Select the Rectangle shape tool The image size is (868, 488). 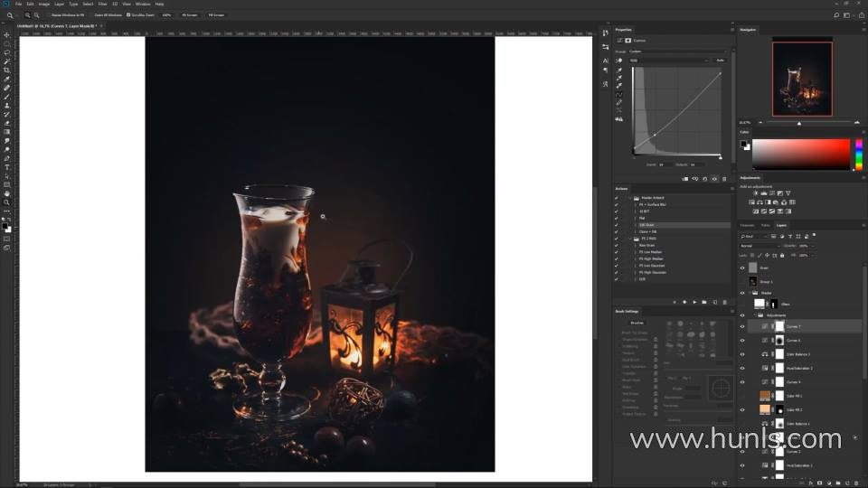(x=6, y=184)
